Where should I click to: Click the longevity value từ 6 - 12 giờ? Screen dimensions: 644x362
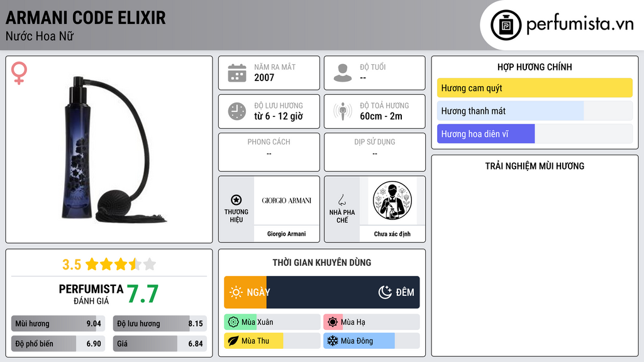tap(279, 116)
